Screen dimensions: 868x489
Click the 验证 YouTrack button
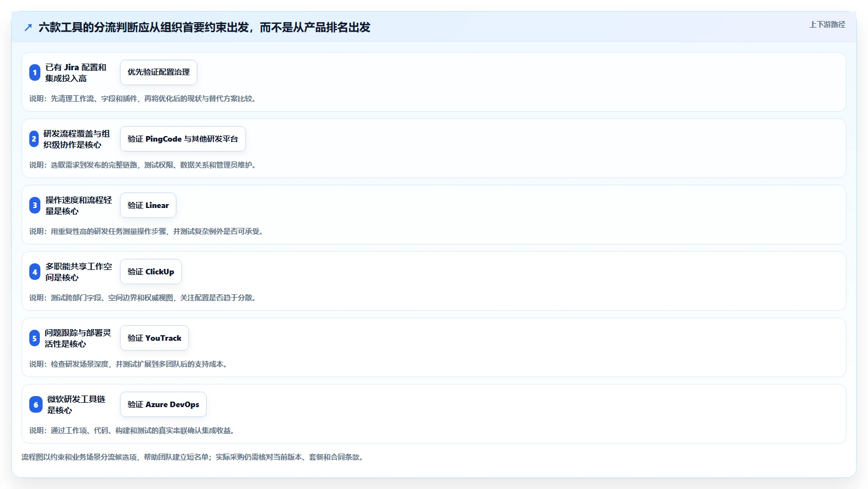tap(155, 338)
